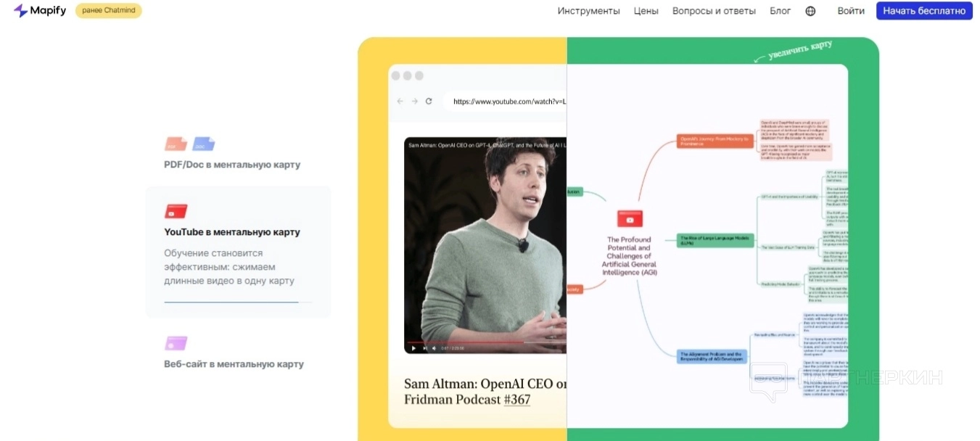The width and height of the screenshot is (980, 441).
Task: Click the Mapify logo
Action: (40, 11)
